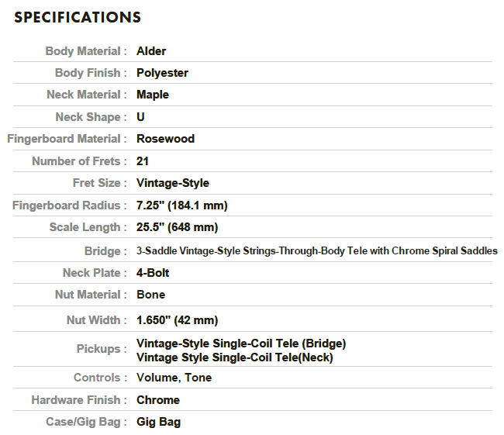Select the 25.5" scale length value
504x435 pixels.
click(x=177, y=227)
